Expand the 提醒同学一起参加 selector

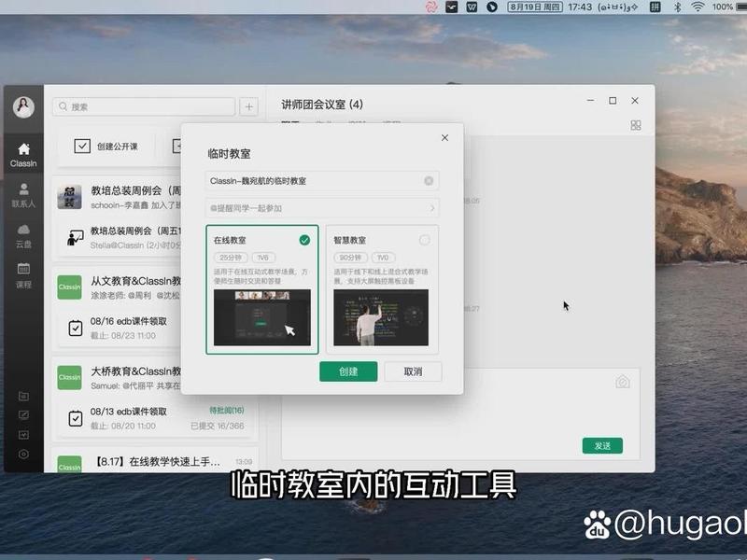point(322,208)
